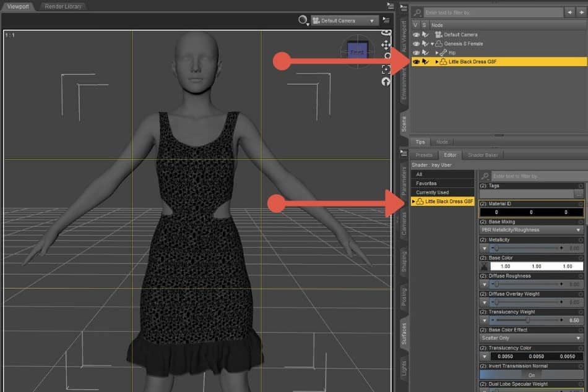Click the search magnifier icon in Scene filter
This screenshot has width=588, height=392.
[417, 12]
